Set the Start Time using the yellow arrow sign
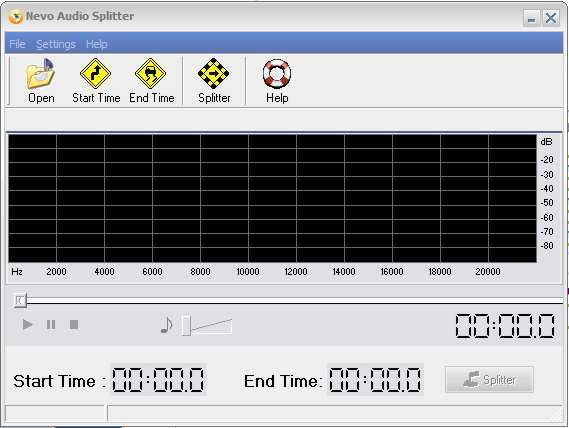Image resolution: width=569 pixels, height=428 pixels. 95,73
